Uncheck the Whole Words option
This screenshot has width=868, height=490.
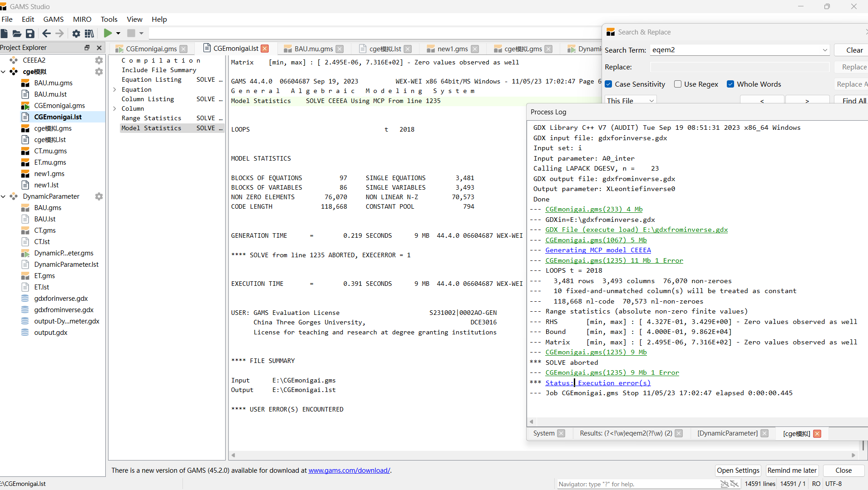(x=730, y=84)
